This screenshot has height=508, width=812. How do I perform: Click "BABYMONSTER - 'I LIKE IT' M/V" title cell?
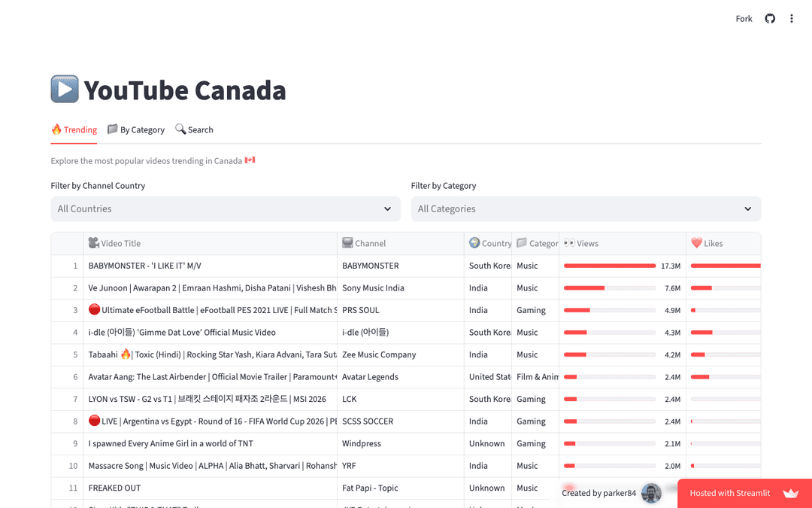[211, 266]
